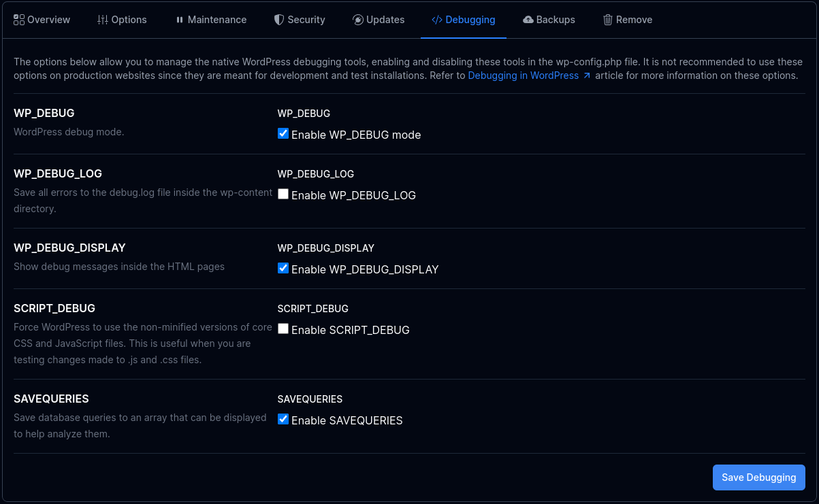Click the external link arrow after Debugging in WordPress
Screen dimensions: 819x504
pyautogui.click(x=588, y=75)
